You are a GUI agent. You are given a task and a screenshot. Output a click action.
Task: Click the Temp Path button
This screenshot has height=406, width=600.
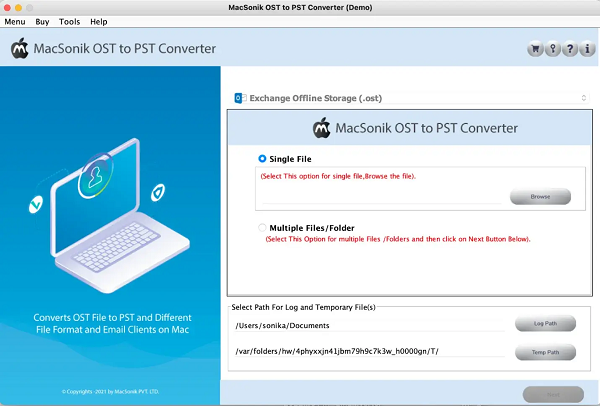[x=545, y=352]
